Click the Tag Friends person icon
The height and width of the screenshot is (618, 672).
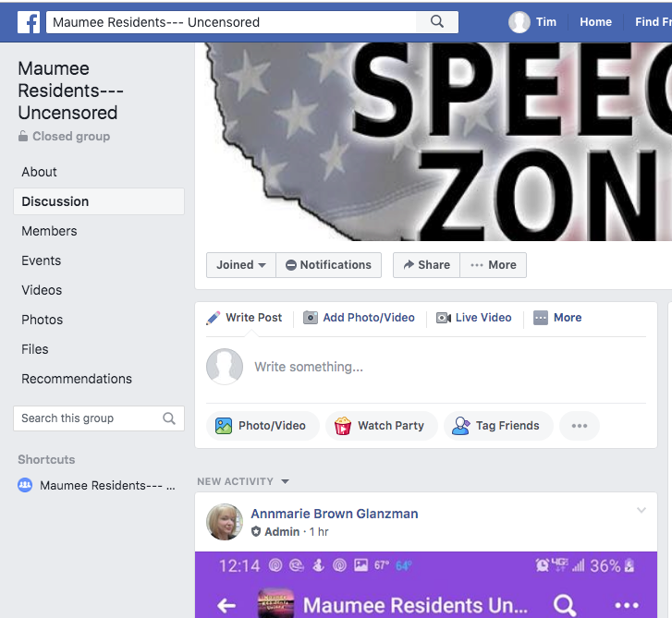(x=460, y=426)
